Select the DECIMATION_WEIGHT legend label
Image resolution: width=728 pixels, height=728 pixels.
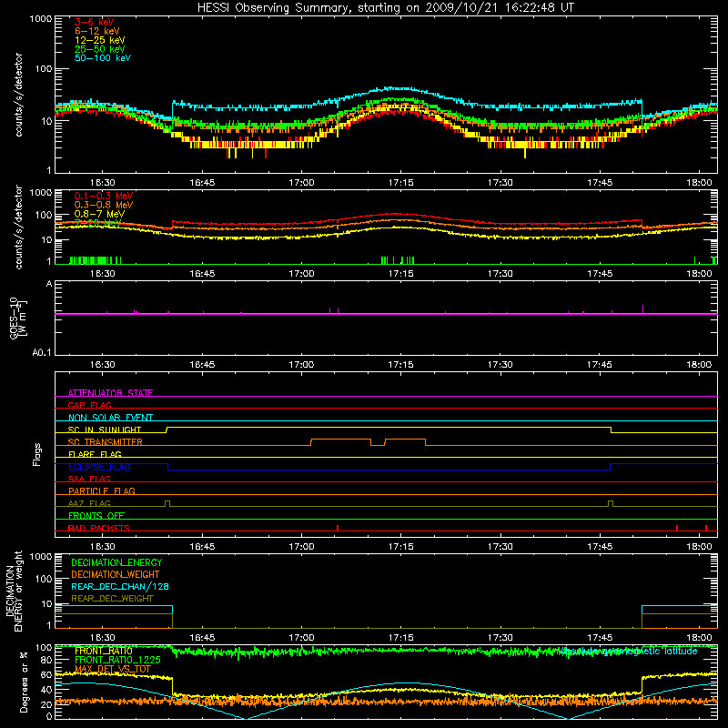pos(116,574)
